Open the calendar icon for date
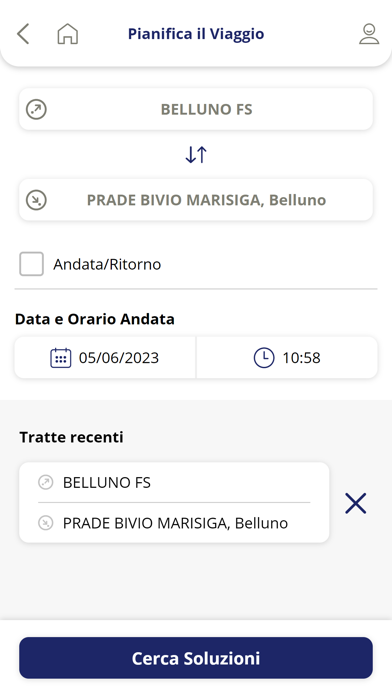Screen dimensions: 392x696 61,358
